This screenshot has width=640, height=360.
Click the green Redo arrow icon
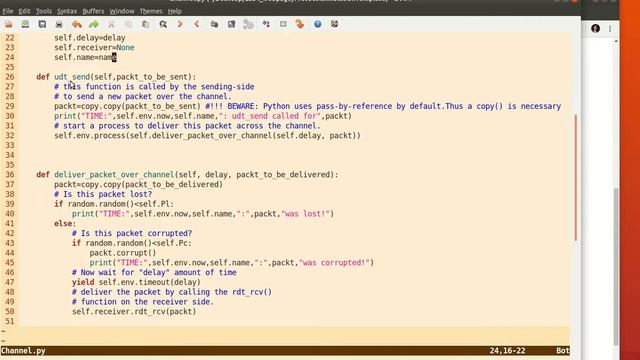click(x=94, y=24)
